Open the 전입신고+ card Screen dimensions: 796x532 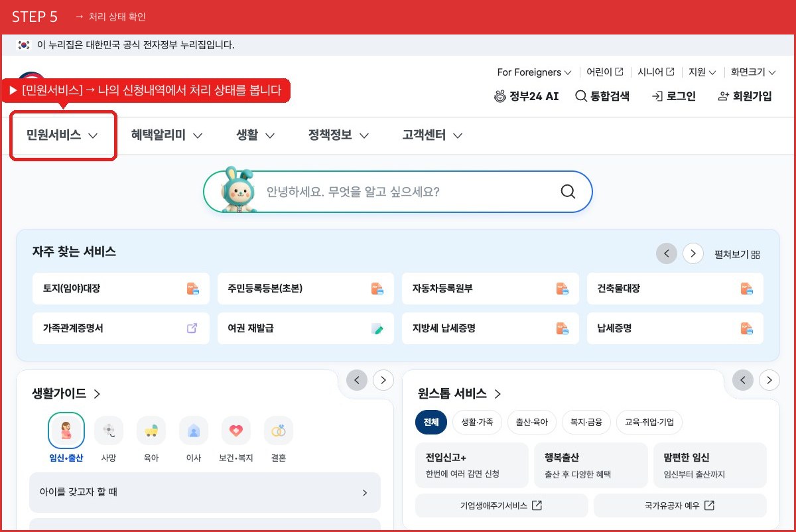472,465
